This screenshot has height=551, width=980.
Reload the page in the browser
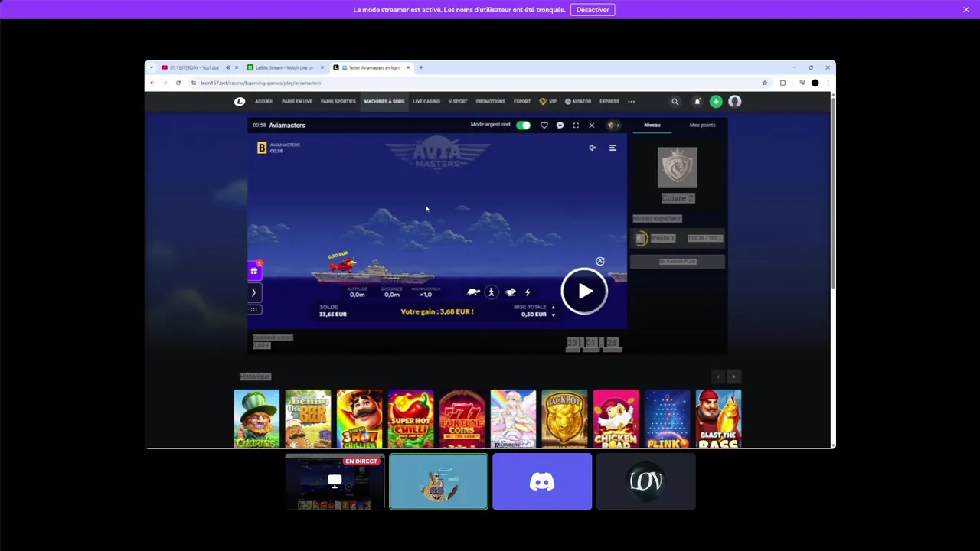coord(178,83)
